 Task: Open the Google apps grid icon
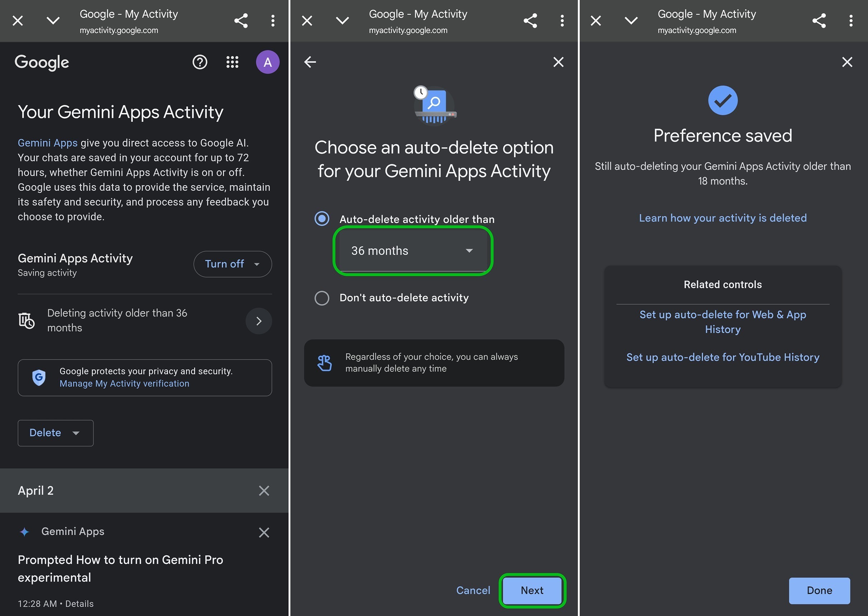232,62
